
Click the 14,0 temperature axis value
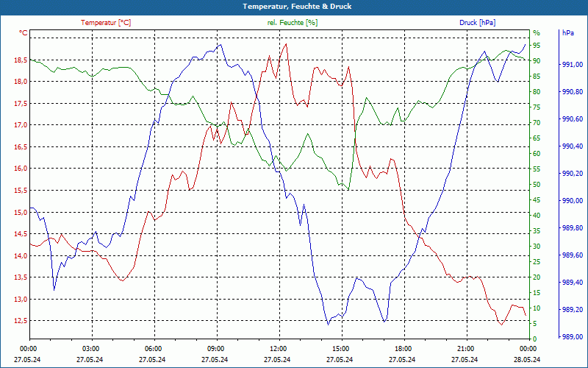coord(21,255)
